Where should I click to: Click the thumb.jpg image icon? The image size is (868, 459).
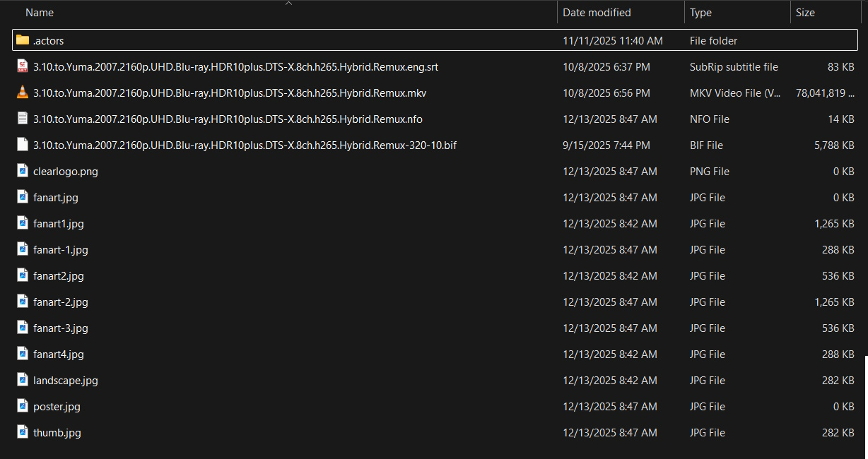point(23,432)
